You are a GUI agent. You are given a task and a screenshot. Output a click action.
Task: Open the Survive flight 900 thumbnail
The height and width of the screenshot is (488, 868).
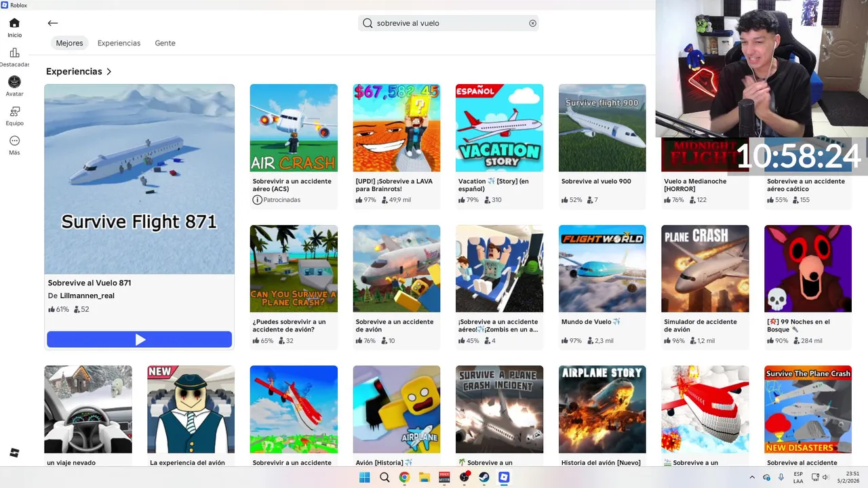(602, 127)
